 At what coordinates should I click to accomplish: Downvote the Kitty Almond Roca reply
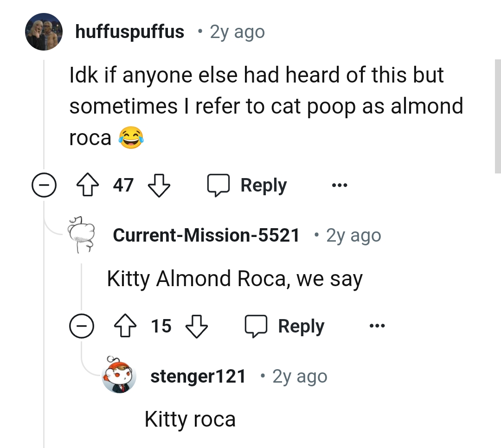196,326
